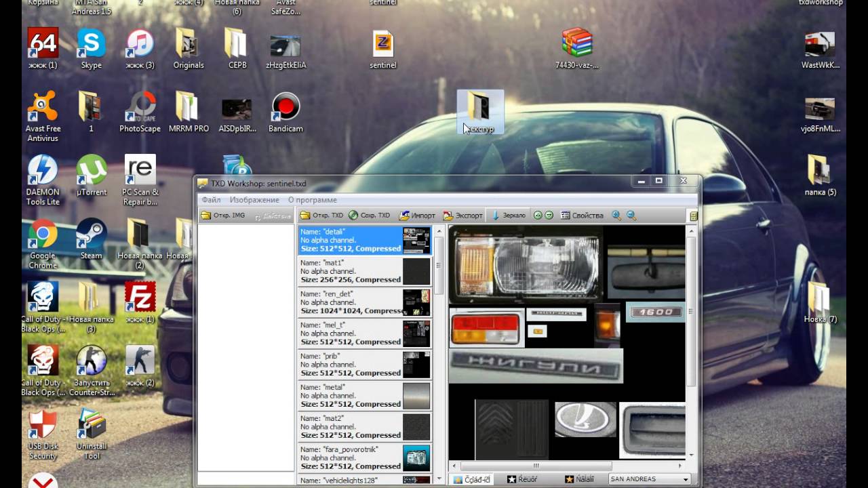Select the WastWkK desktop file

[820, 49]
